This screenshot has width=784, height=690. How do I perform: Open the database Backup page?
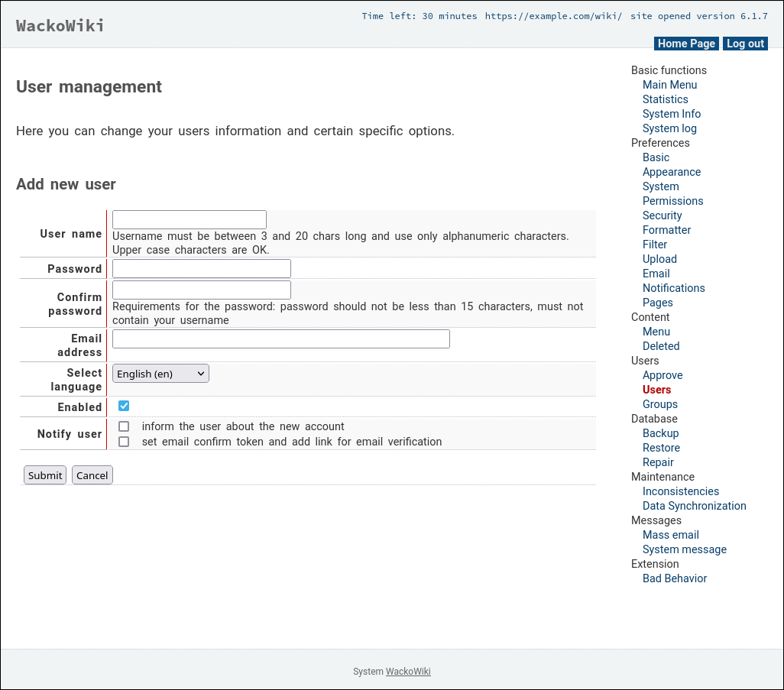point(660,433)
